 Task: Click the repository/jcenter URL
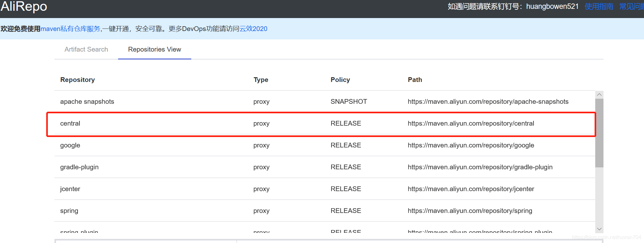(471, 189)
